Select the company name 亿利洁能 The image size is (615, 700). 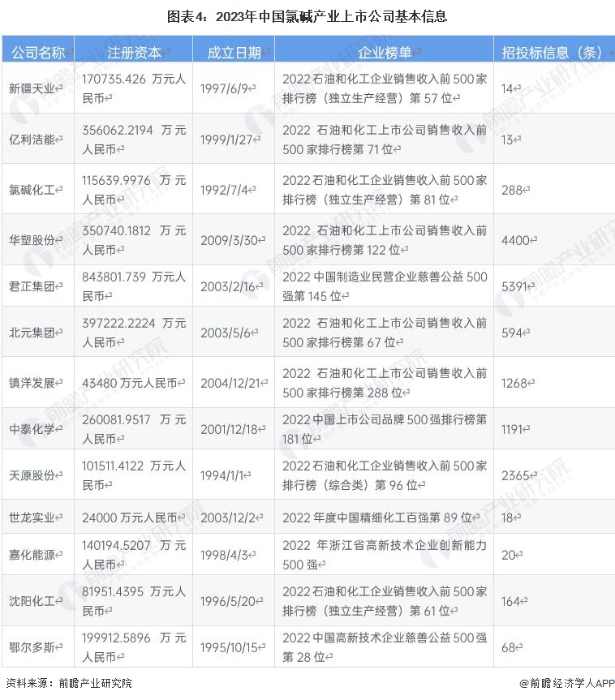(x=32, y=140)
